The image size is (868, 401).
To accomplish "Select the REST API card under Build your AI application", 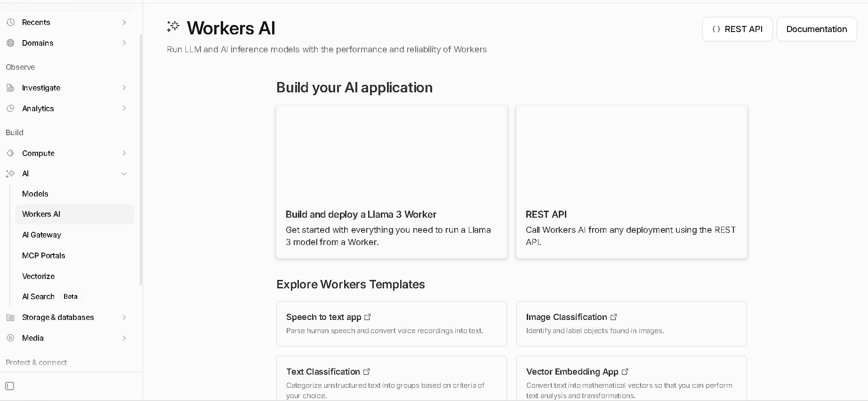I will (632, 182).
